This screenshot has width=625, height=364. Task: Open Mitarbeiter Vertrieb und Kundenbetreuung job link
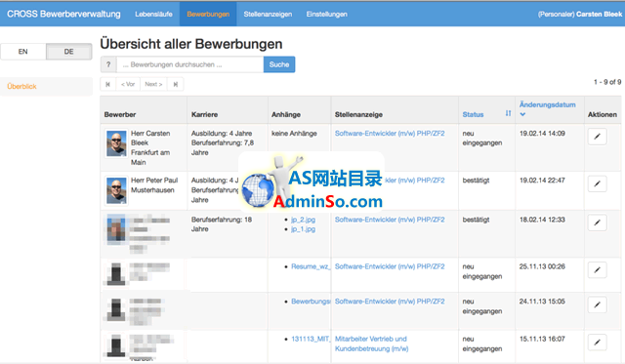(x=371, y=344)
